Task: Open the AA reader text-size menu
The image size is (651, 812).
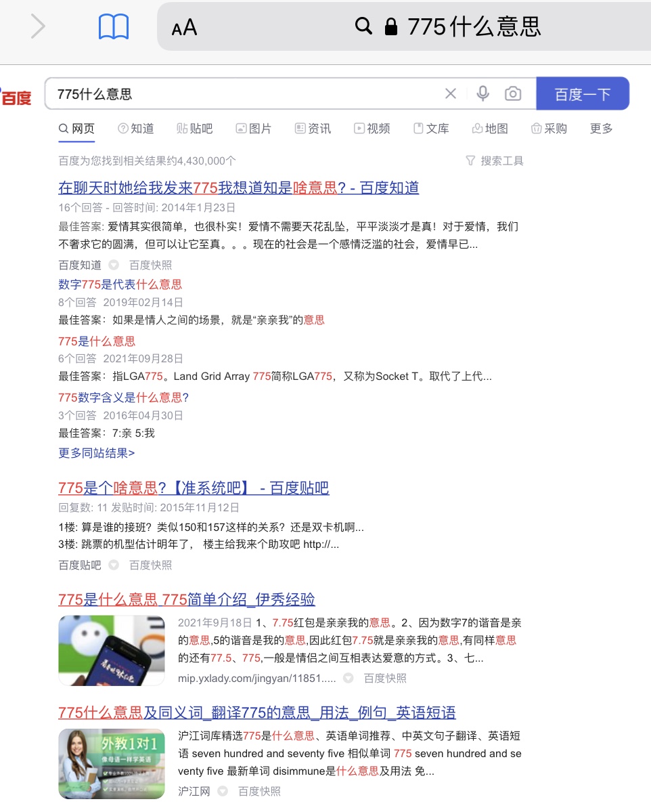Action: pos(184,27)
